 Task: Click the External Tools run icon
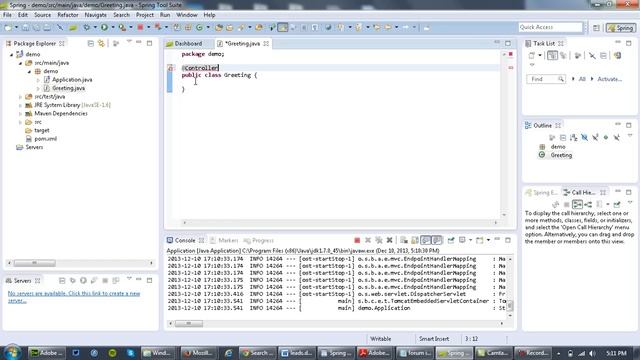pos(122,27)
